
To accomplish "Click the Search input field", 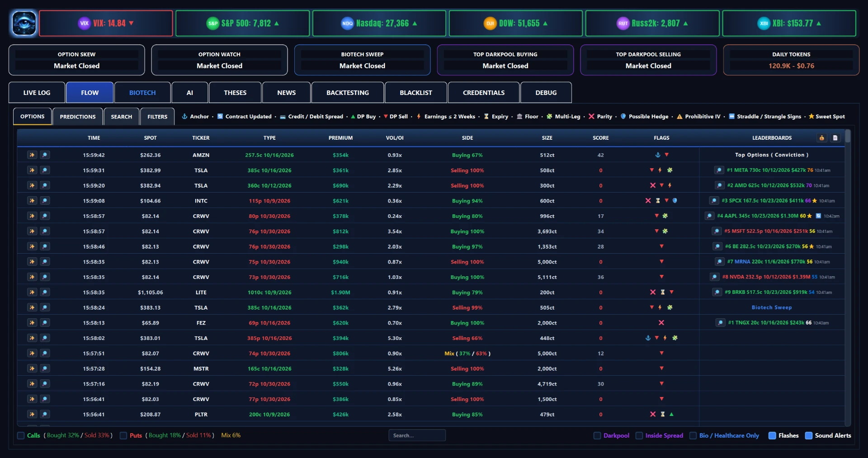I will 417,435.
